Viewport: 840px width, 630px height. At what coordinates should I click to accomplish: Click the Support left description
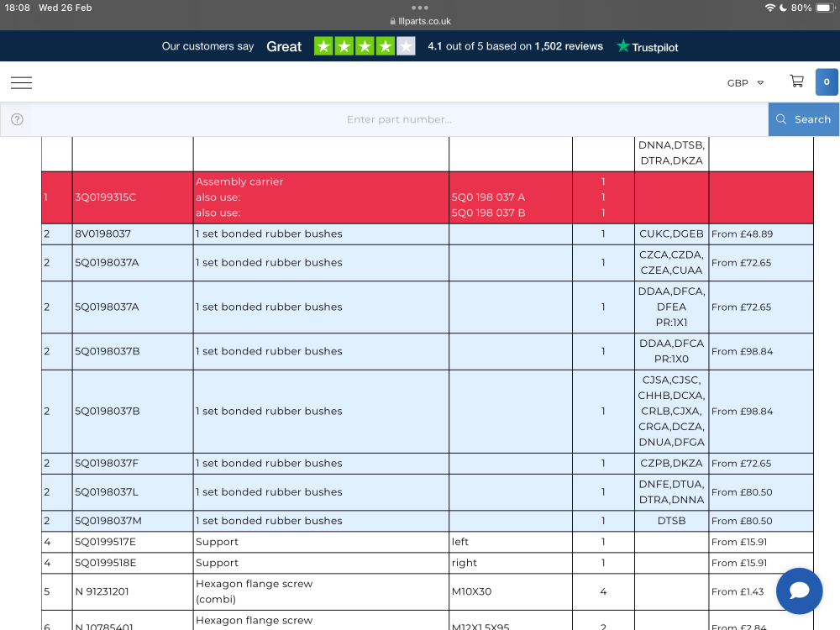[217, 542]
